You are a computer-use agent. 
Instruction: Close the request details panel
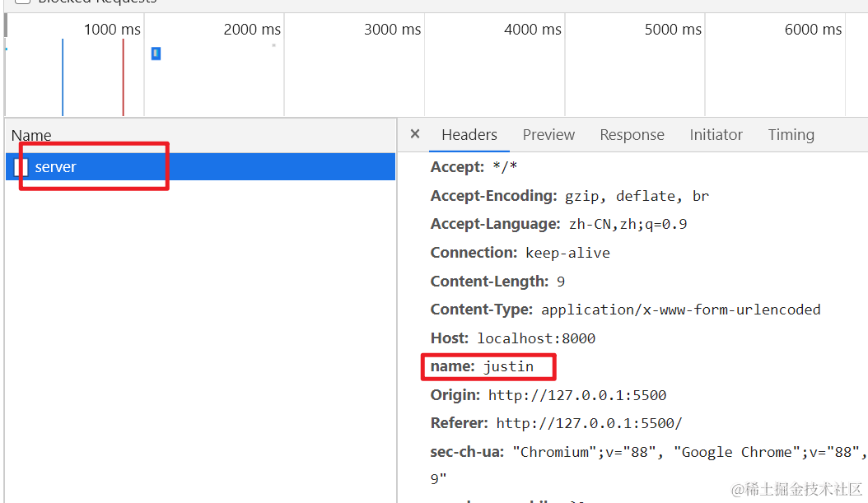pyautogui.click(x=415, y=134)
